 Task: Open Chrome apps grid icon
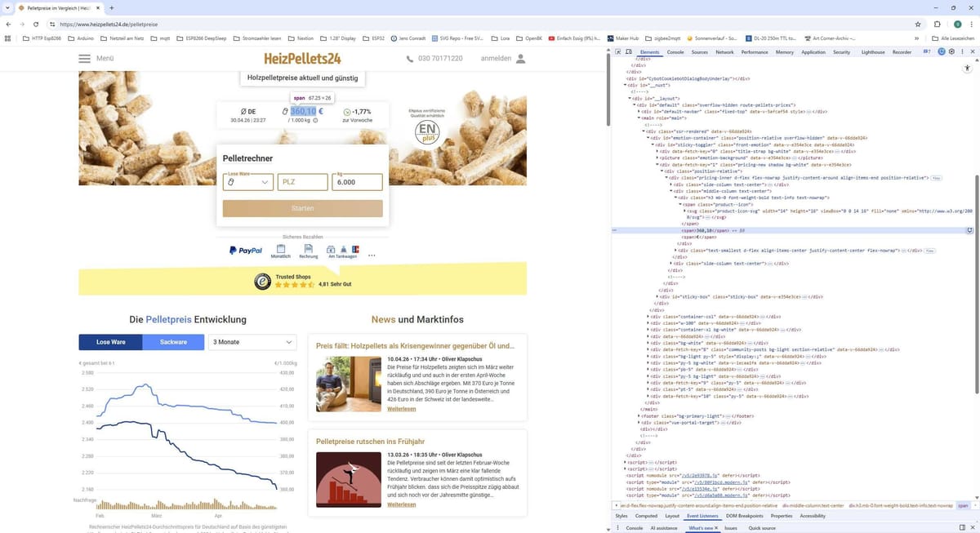click(8, 38)
